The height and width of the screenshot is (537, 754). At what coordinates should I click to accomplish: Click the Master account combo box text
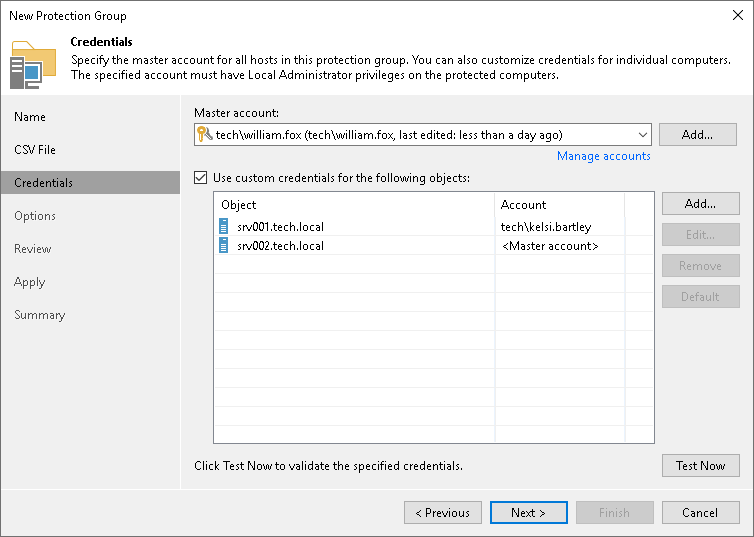(389, 135)
